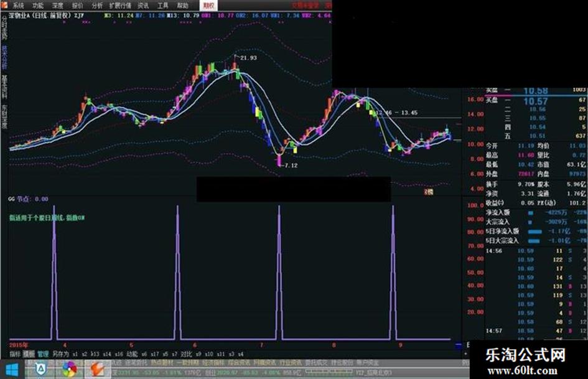Open the 功能 menu
This screenshot has width=588, height=379.
(38, 5)
